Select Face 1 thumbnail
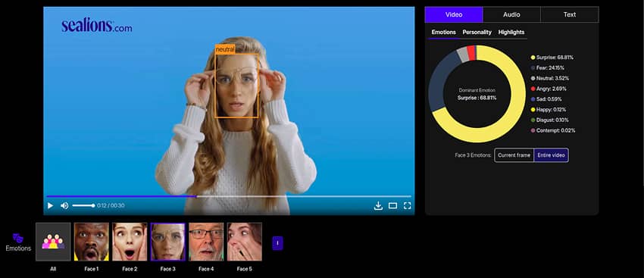Image resolution: width=644 pixels, height=278 pixels. (91, 242)
